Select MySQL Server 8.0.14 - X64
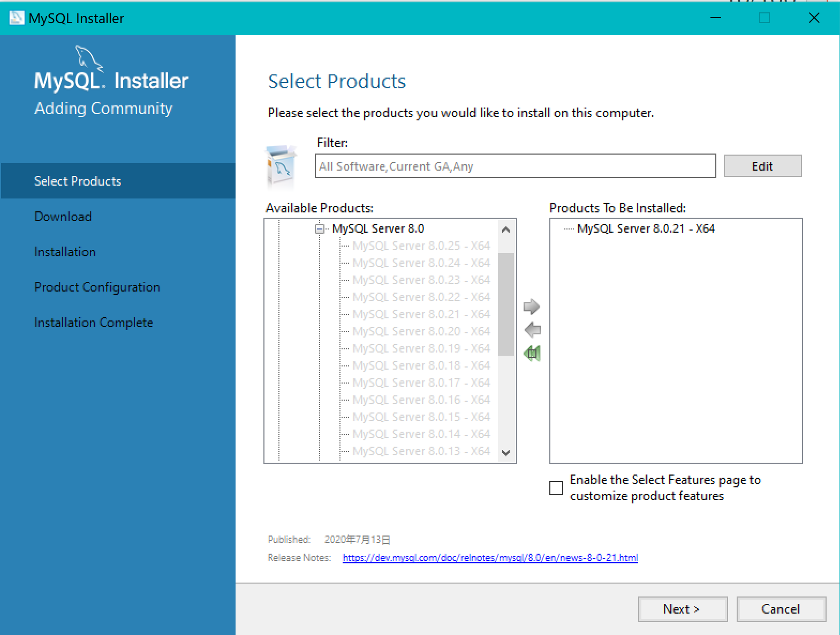 point(421,434)
